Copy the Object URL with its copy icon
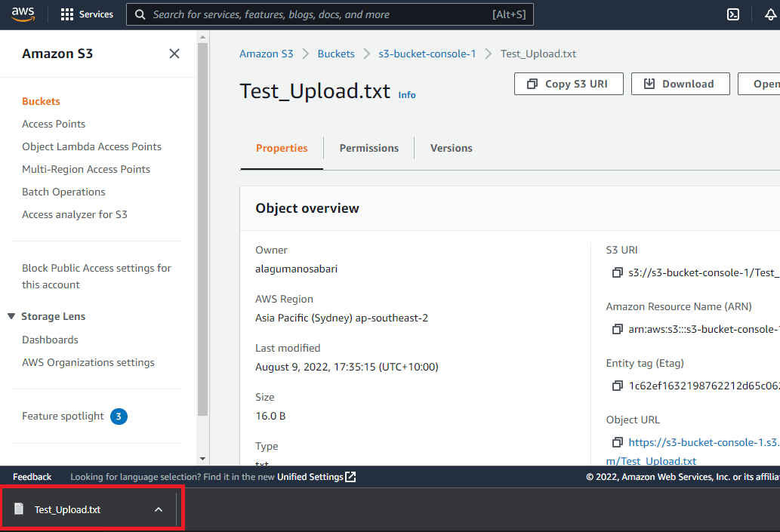This screenshot has width=780, height=532. (x=617, y=442)
